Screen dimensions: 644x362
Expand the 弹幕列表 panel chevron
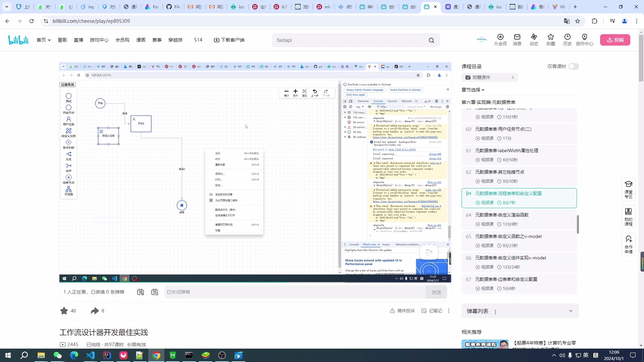(x=571, y=311)
